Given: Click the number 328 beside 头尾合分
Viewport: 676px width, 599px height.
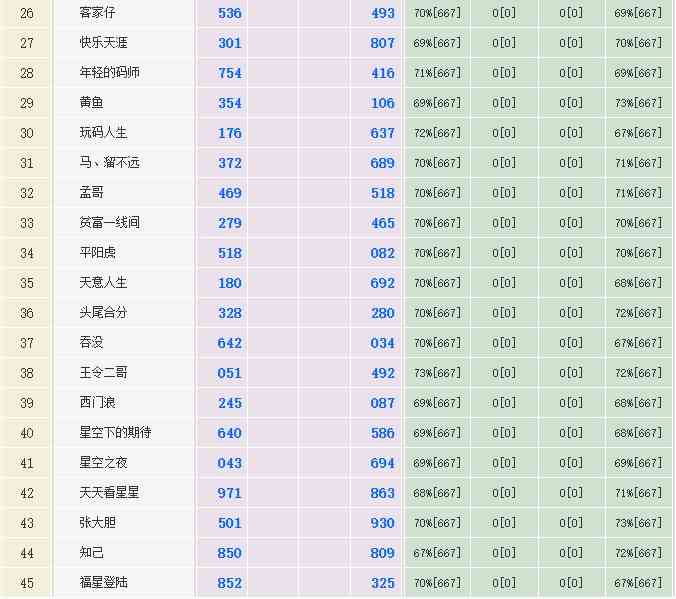Looking at the screenshot, I should [230, 313].
